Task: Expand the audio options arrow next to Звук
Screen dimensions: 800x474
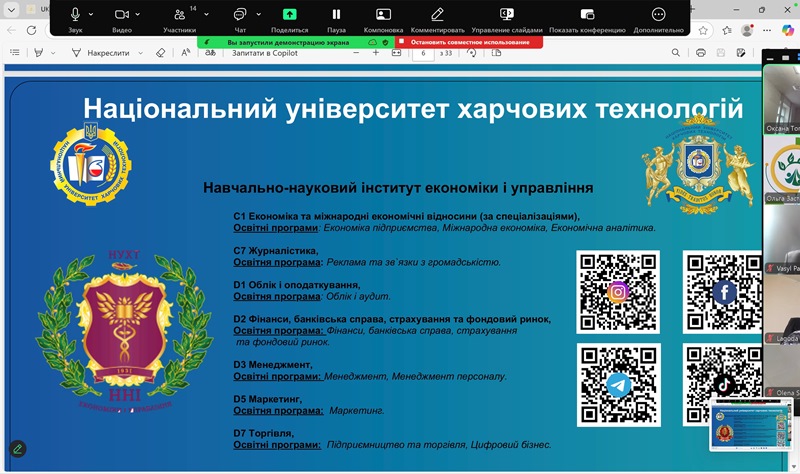Action: (92, 15)
